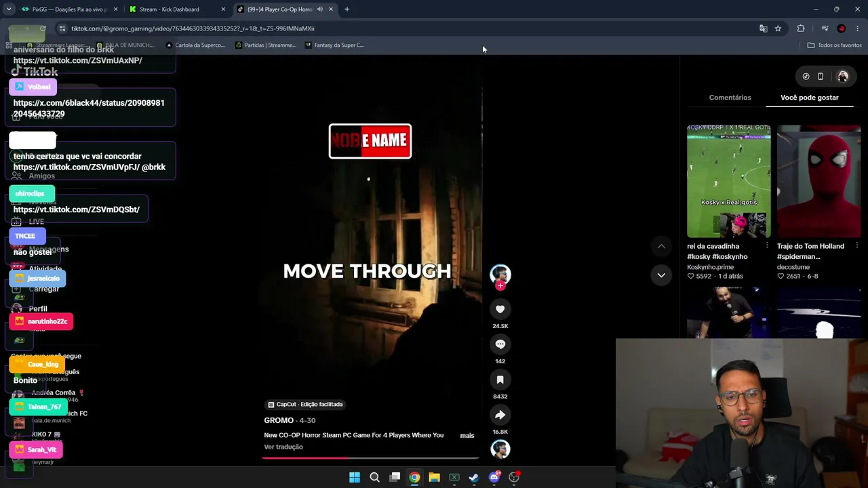Screen dimensions: 868x488
Task: Open decostume author link
Action: [x=793, y=267]
